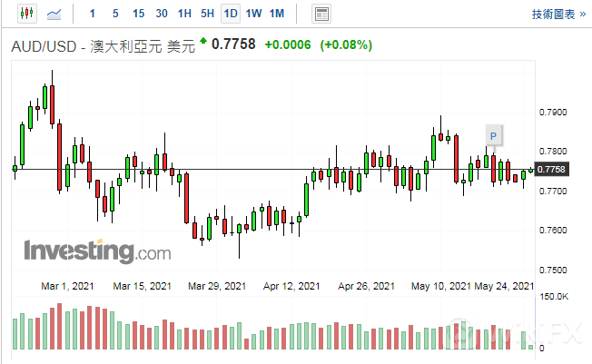Click the 0.7800 price axis label
This screenshot has width=592, height=364.
tap(553, 151)
